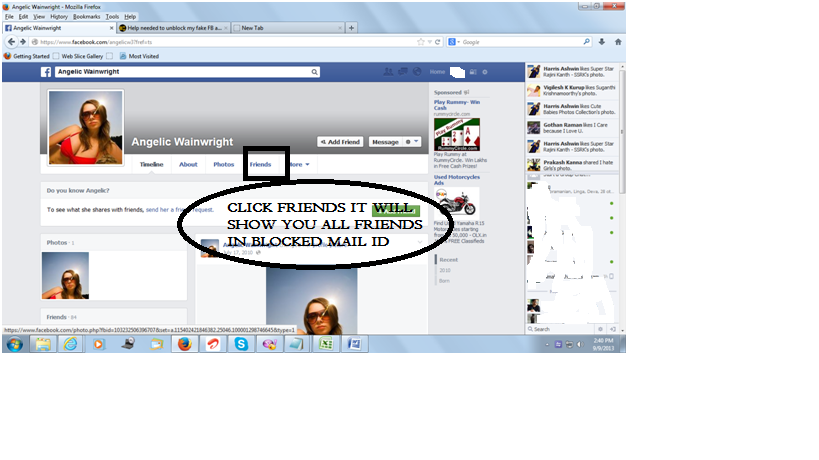Screen dimensions: 819x460
Task: Open the History menu
Action: coord(59,17)
